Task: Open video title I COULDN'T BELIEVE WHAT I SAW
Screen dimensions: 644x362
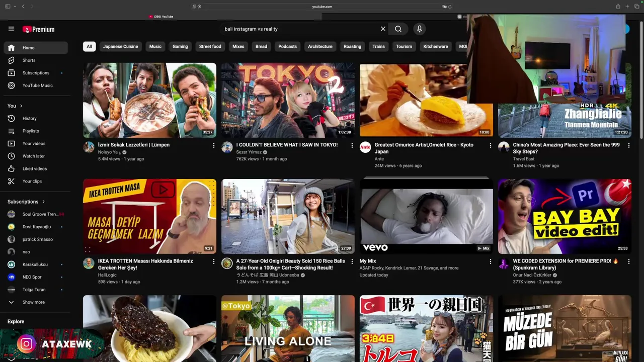Action: [287, 145]
